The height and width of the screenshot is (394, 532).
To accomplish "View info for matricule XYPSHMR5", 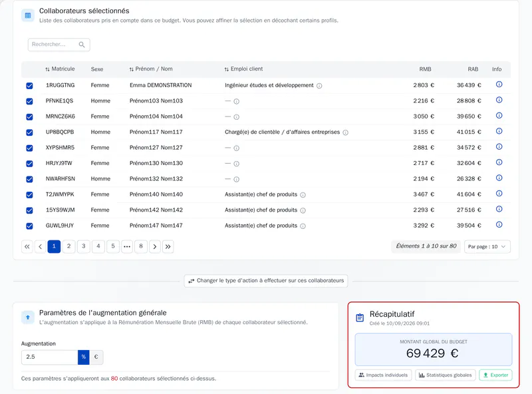I will pos(499,146).
